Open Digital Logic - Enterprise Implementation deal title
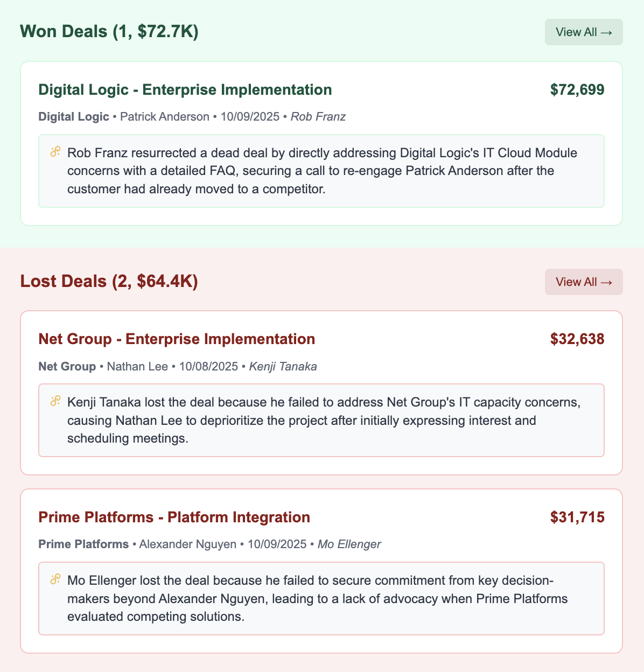The height and width of the screenshot is (672, 644). click(x=185, y=89)
